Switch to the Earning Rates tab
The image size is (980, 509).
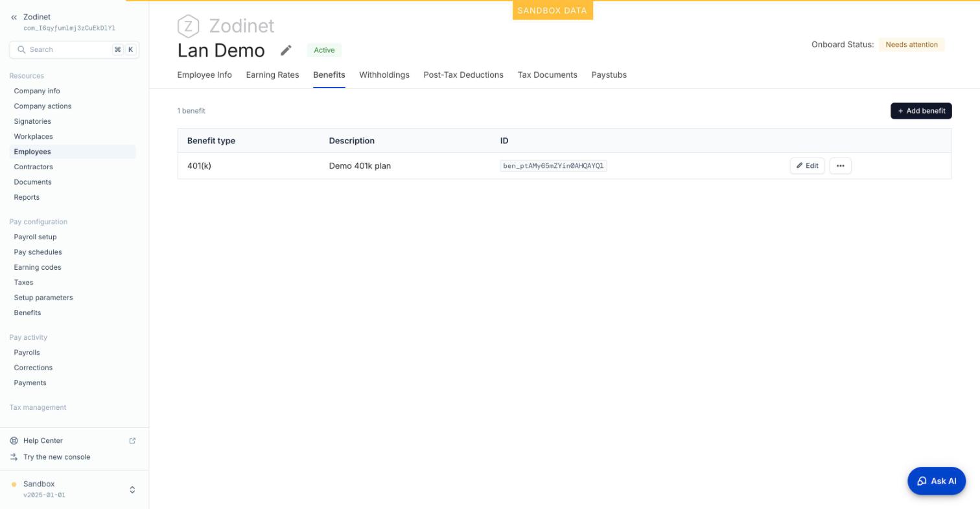[x=272, y=75]
